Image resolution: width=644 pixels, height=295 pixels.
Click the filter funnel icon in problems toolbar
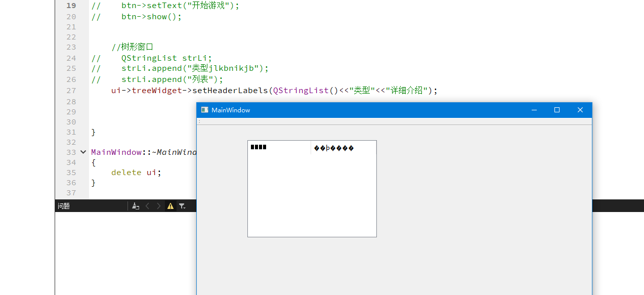click(x=182, y=206)
